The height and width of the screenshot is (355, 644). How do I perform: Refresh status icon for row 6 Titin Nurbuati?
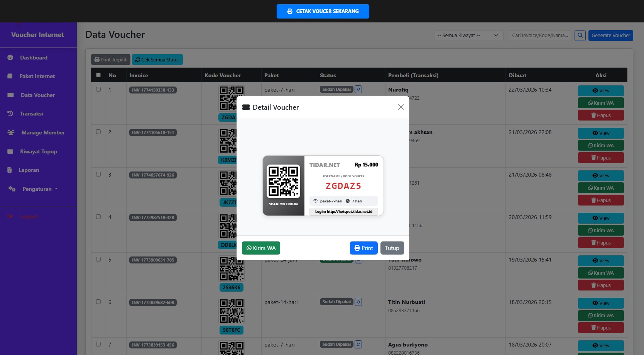(x=358, y=302)
